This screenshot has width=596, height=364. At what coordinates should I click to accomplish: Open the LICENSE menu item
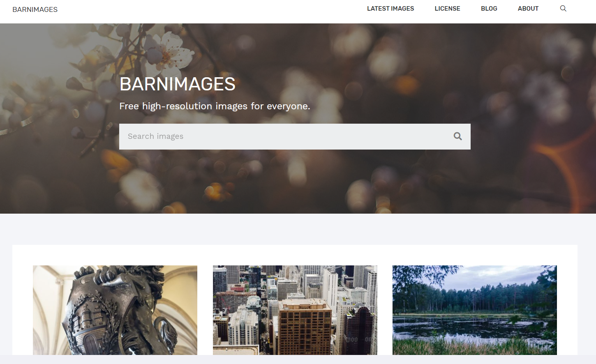click(447, 8)
